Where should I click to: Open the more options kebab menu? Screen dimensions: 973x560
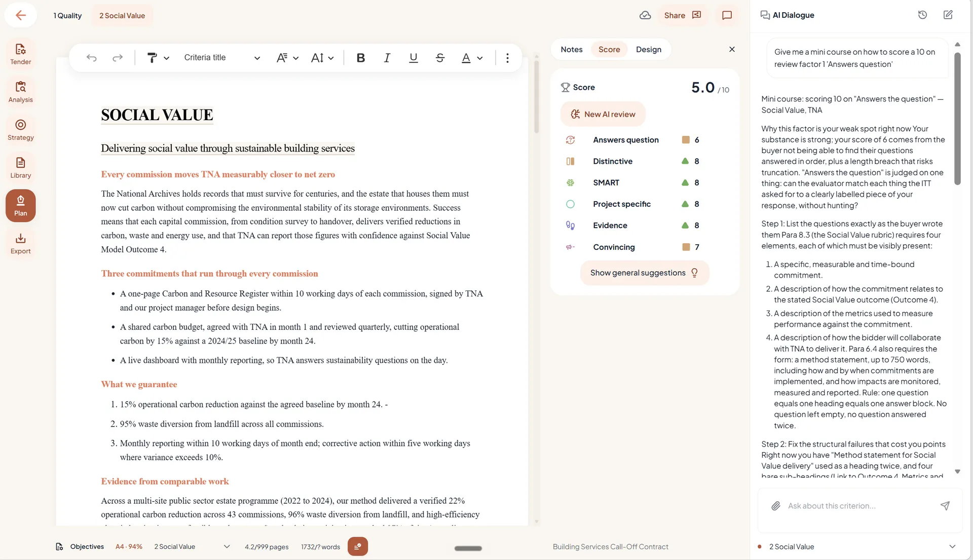coord(507,58)
